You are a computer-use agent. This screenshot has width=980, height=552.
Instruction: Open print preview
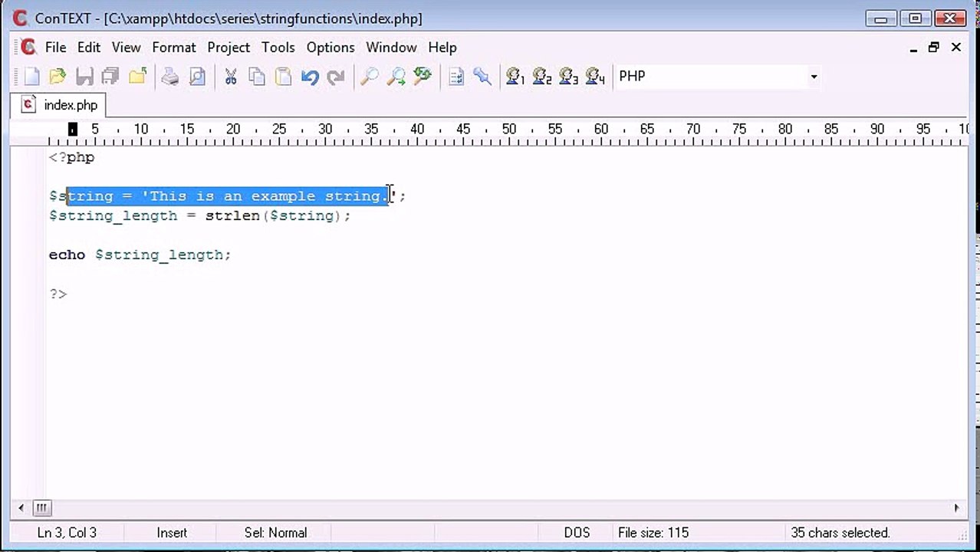197,76
